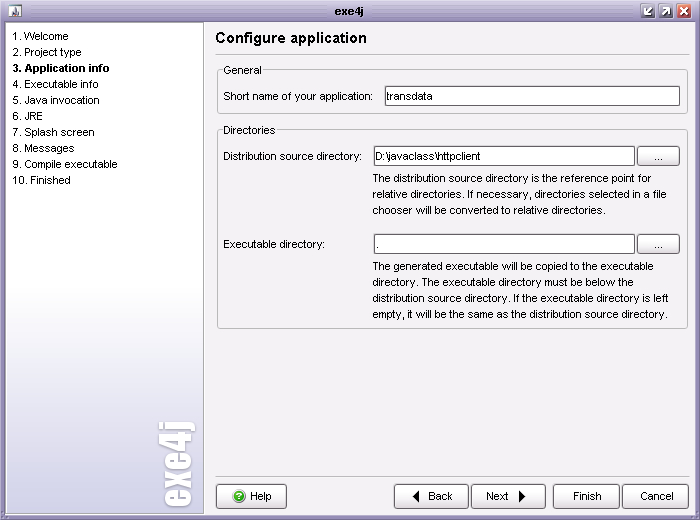Click the exe4j title bar app icon
Image resolution: width=700 pixels, height=520 pixels.
click(x=15, y=11)
